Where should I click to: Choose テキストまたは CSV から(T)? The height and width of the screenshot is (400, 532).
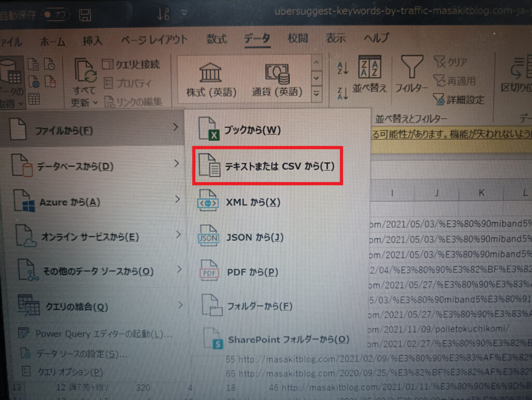[x=268, y=166]
